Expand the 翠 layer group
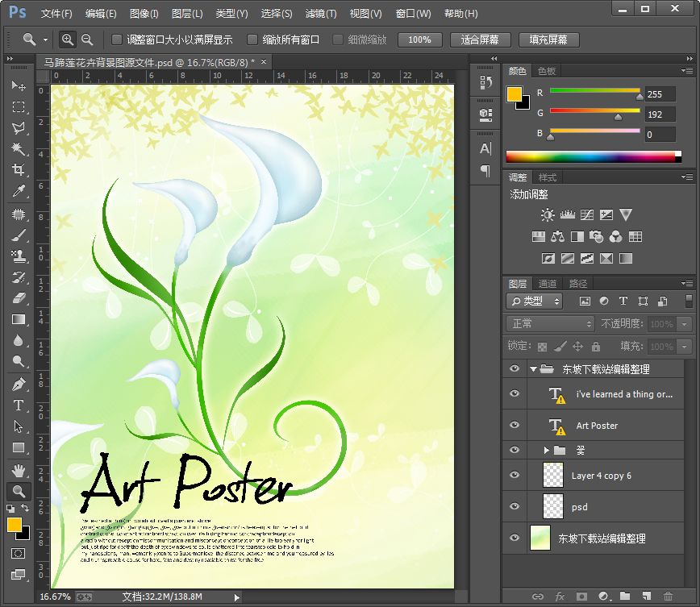This screenshot has height=607, width=700. pos(546,450)
